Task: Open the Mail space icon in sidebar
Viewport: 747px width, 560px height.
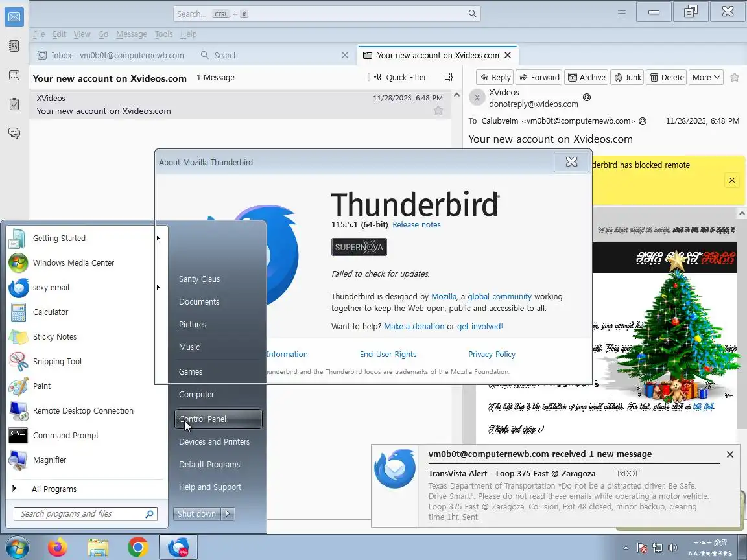Action: (x=14, y=17)
